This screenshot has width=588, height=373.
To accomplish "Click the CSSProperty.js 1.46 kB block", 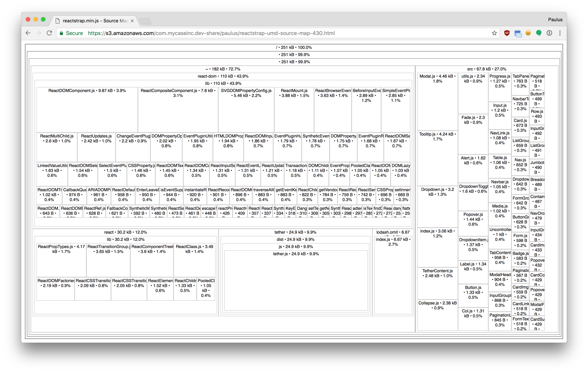I will tap(141, 174).
